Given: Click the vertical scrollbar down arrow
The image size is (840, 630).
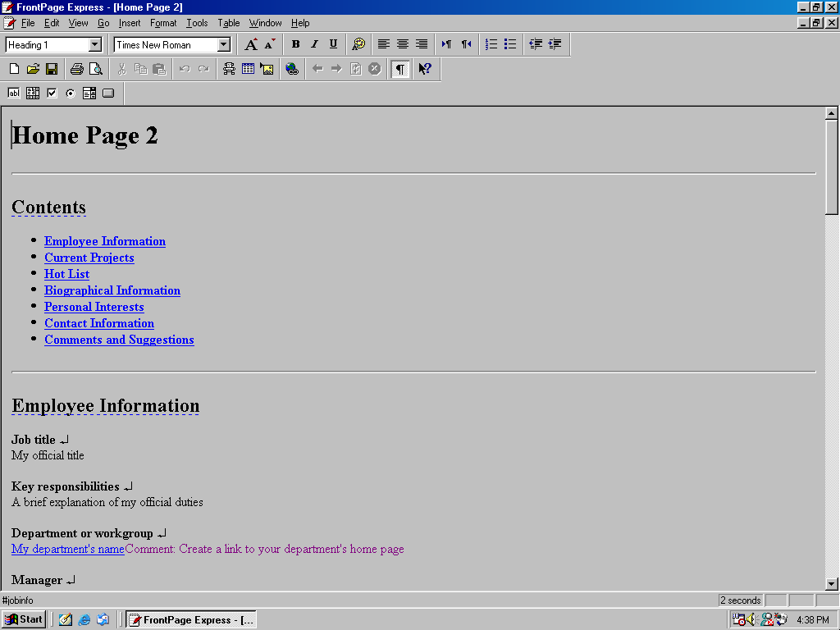Looking at the screenshot, I should [x=831, y=583].
